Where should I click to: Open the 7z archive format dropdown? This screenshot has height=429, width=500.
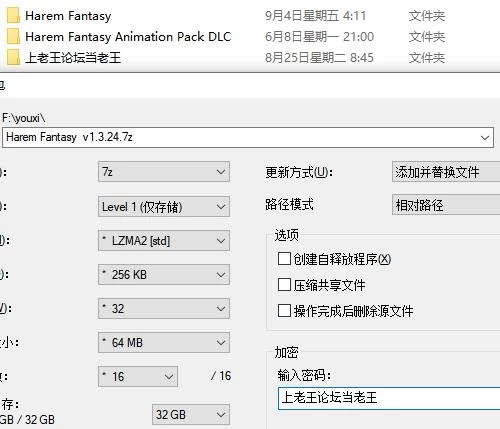164,172
